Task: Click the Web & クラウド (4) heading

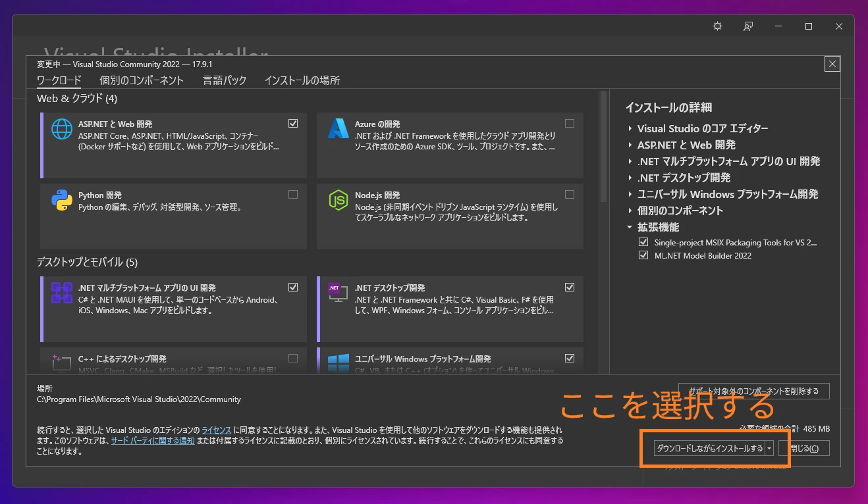Action: [77, 99]
